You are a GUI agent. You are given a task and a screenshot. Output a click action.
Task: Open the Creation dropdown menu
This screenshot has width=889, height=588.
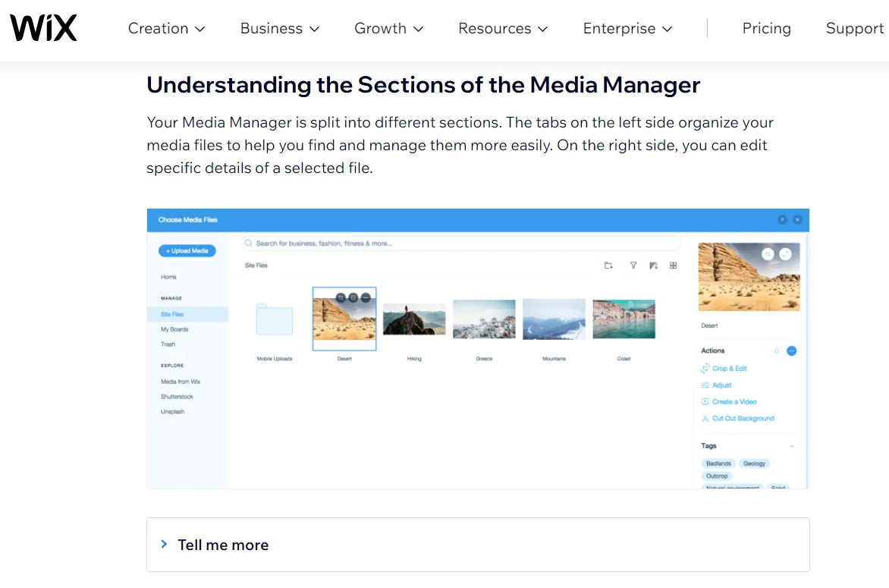click(166, 29)
